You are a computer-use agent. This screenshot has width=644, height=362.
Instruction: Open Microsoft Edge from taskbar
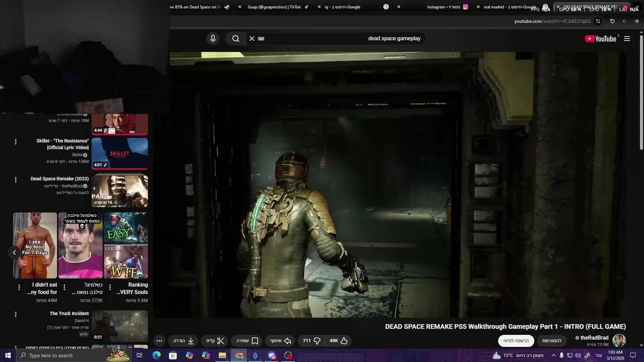coord(156,355)
